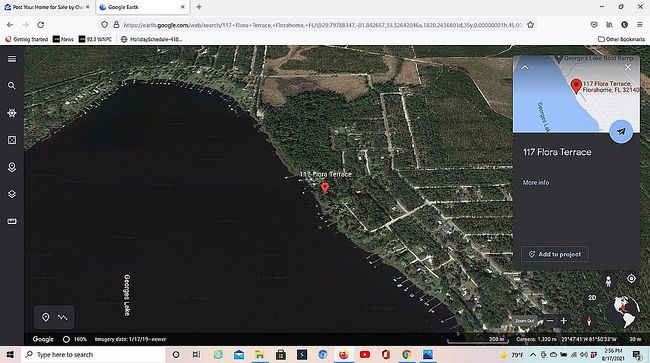
Task: Open the notification center icon
Action: (637, 355)
